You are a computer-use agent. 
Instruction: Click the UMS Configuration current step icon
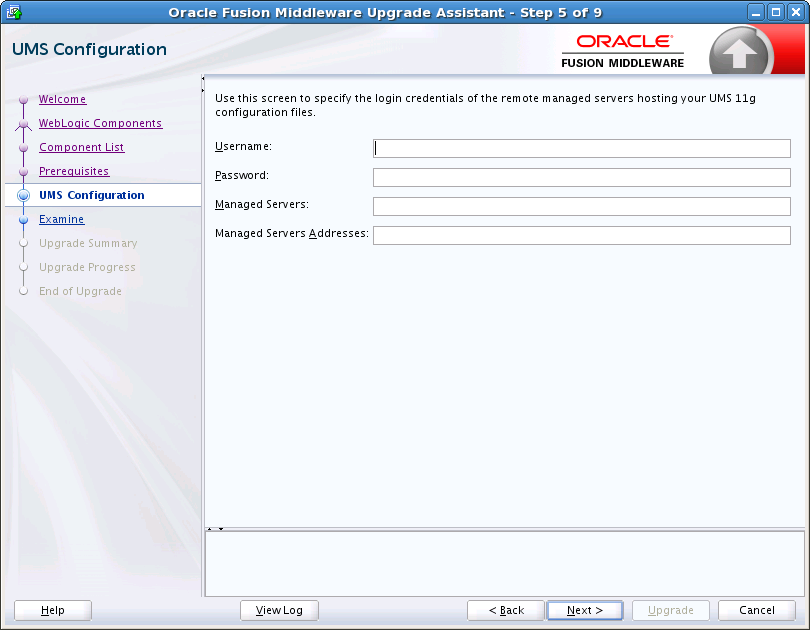pos(23,195)
